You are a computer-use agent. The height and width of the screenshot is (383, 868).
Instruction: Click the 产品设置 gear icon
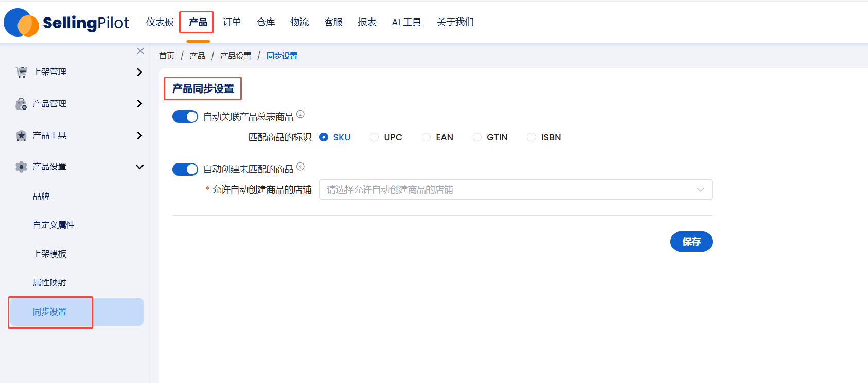[21, 167]
